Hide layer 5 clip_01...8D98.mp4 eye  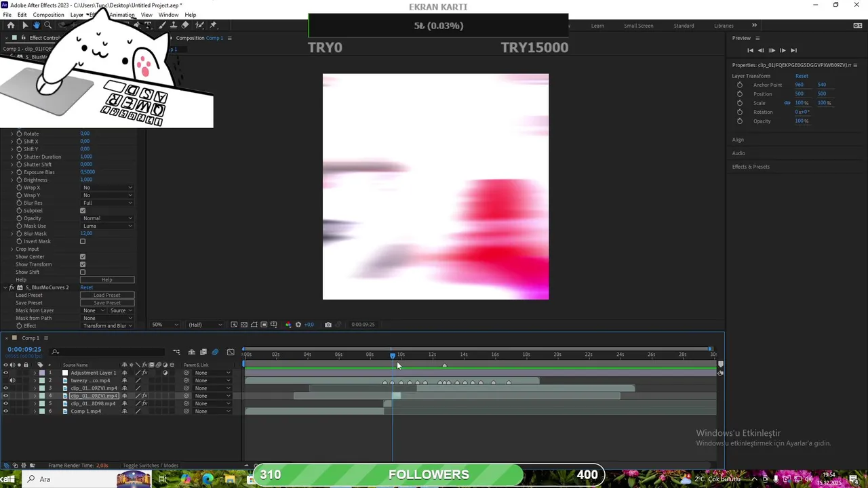tap(6, 403)
